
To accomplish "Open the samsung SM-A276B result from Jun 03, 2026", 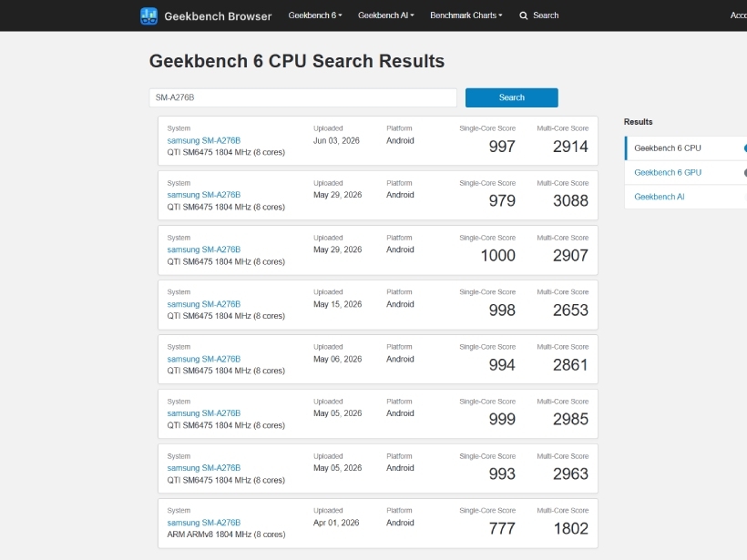I will pos(203,140).
